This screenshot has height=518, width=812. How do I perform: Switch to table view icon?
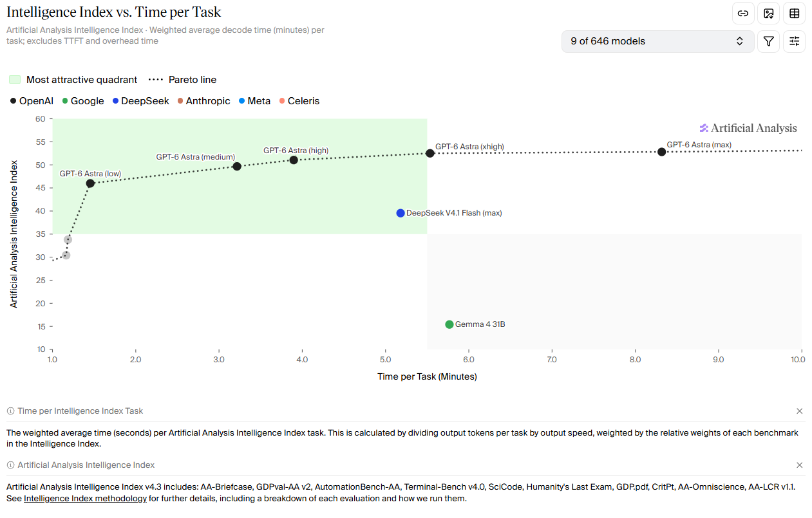(x=795, y=14)
